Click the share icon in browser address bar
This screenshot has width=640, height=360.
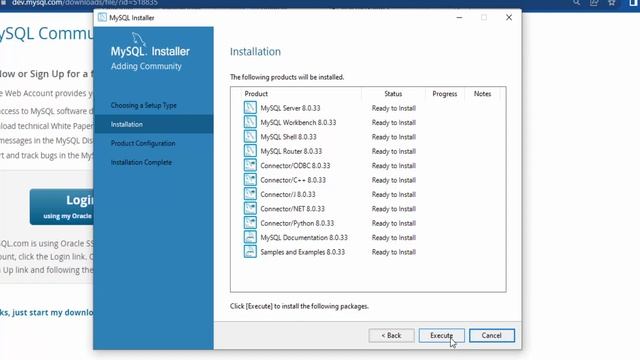click(594, 2)
